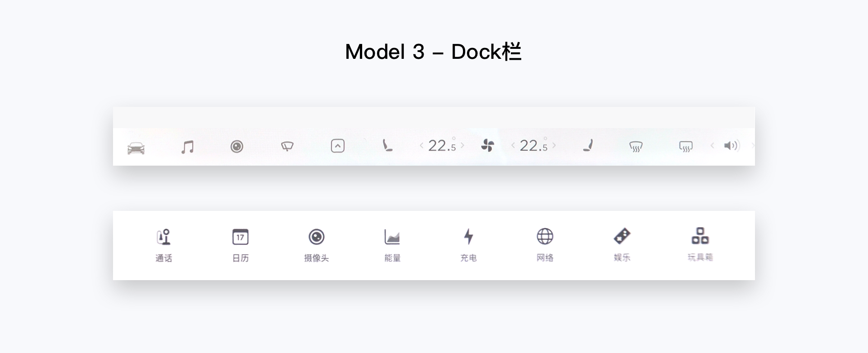Screen dimensions: 868x353
Task: Lower volume with the left chevron
Action: pyautogui.click(x=712, y=145)
